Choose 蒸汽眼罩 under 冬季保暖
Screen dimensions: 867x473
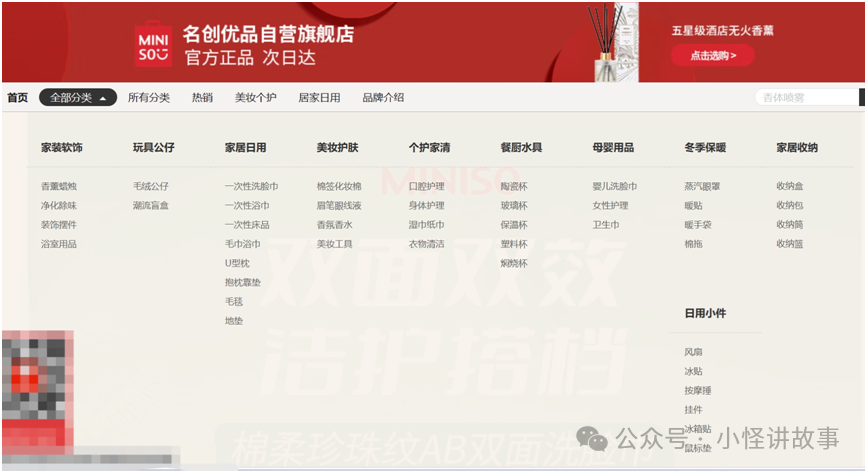702,186
